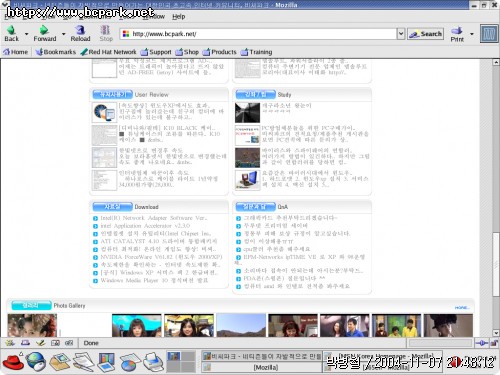The image size is (500, 375).
Task: Launch the email envelope icon on panel
Action: (x=60, y=362)
